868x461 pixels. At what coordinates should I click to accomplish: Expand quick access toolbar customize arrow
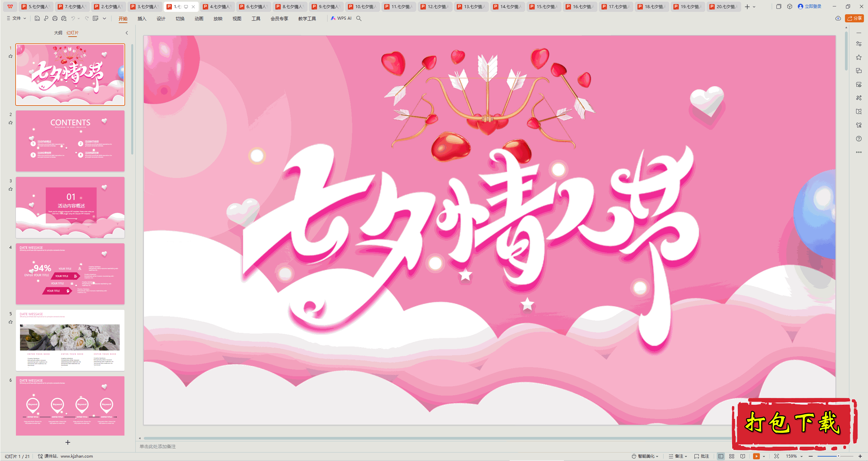click(104, 18)
